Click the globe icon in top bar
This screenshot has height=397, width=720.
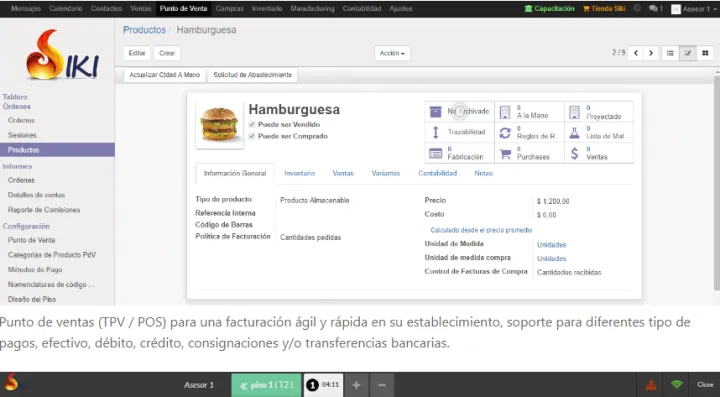(x=637, y=8)
